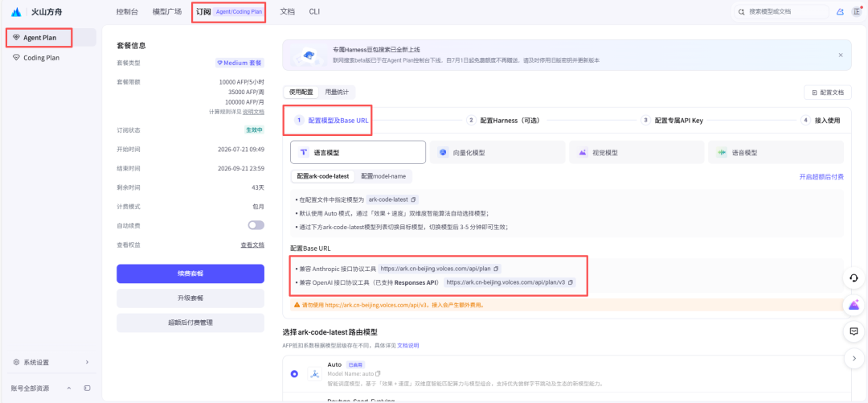Copy the ark-code-latest model name

click(x=414, y=199)
